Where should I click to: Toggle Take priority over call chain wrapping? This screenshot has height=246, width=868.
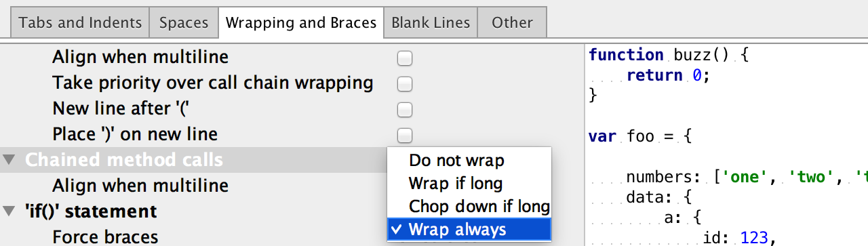click(405, 84)
